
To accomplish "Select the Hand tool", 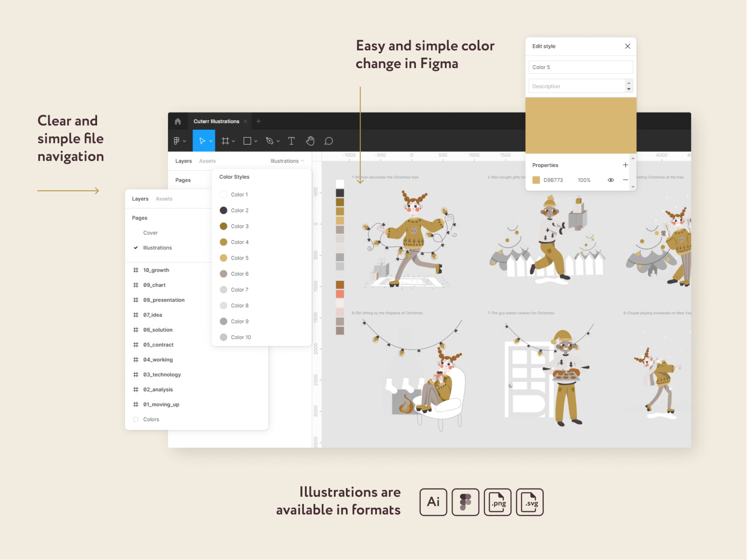I will [310, 141].
